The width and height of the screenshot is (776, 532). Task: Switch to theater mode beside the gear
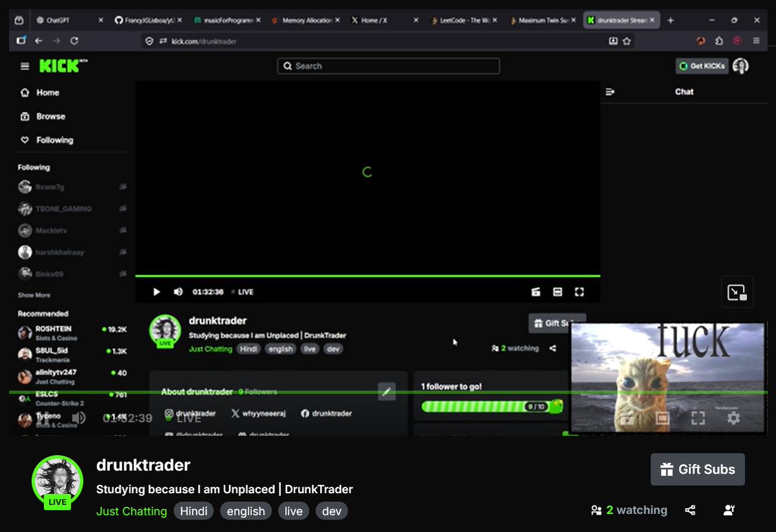(662, 418)
